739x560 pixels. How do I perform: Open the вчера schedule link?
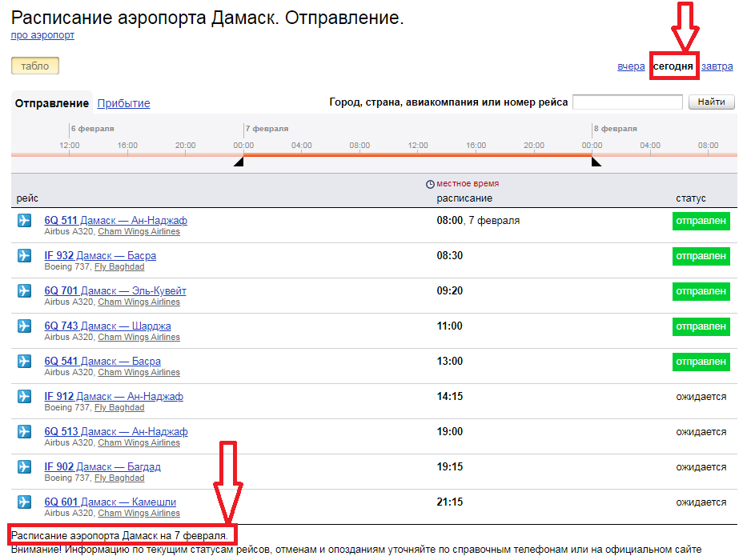coord(631,66)
